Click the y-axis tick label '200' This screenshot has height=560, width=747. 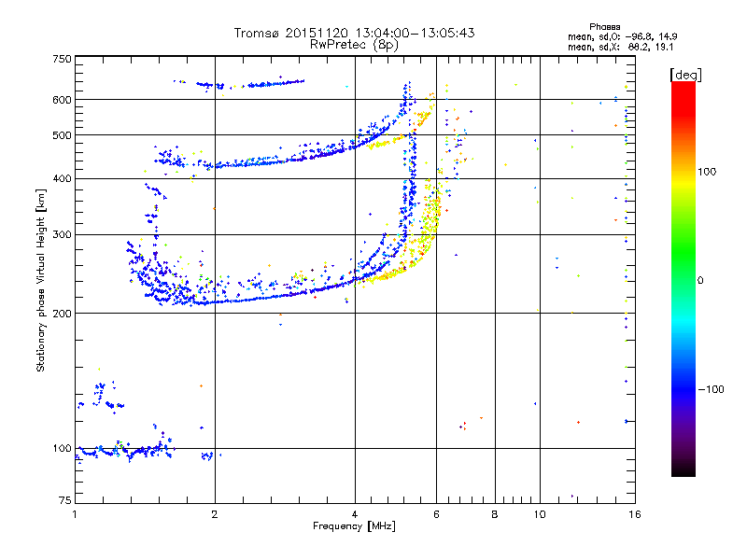coord(62,314)
